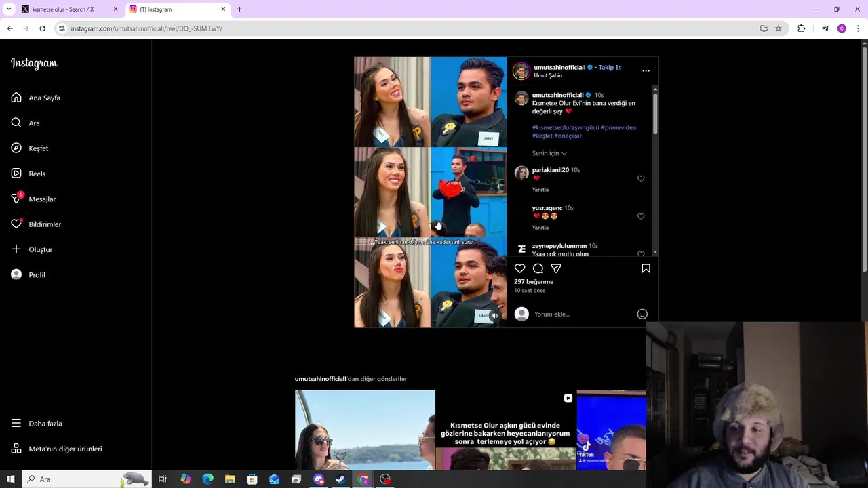Close the Instagram tab
Screen dimensions: 868x488
pyautogui.click(x=223, y=9)
